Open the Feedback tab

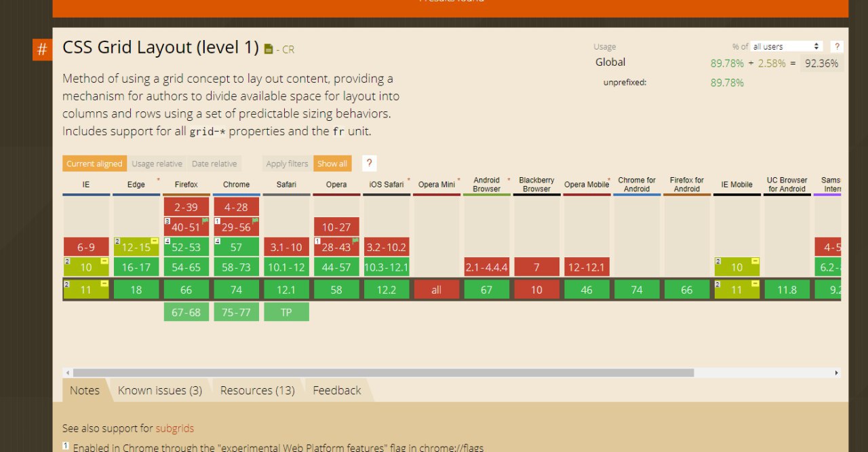[x=337, y=390]
